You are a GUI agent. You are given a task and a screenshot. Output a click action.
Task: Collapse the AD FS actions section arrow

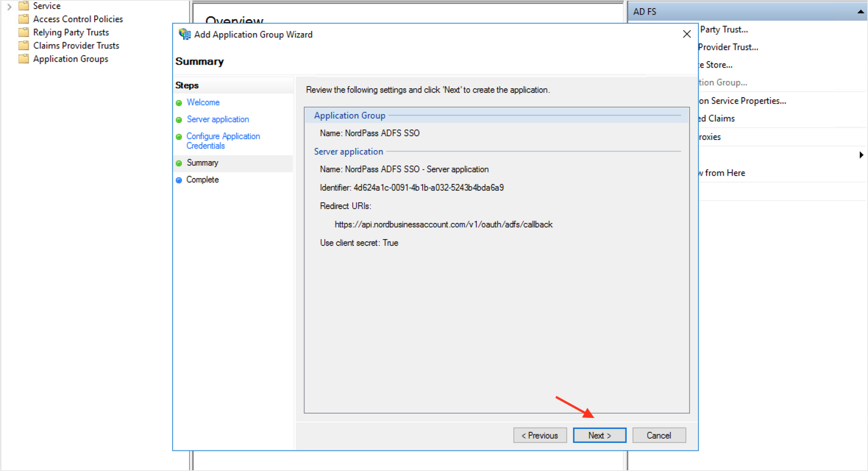click(861, 12)
